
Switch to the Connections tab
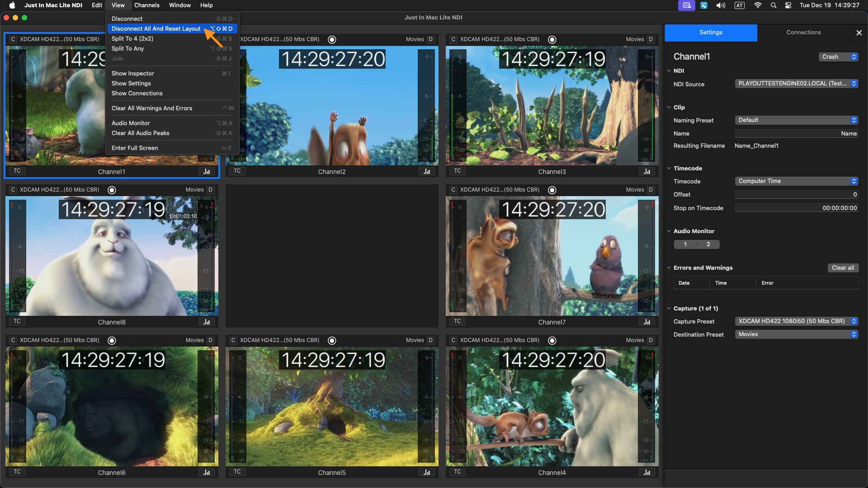coord(803,33)
